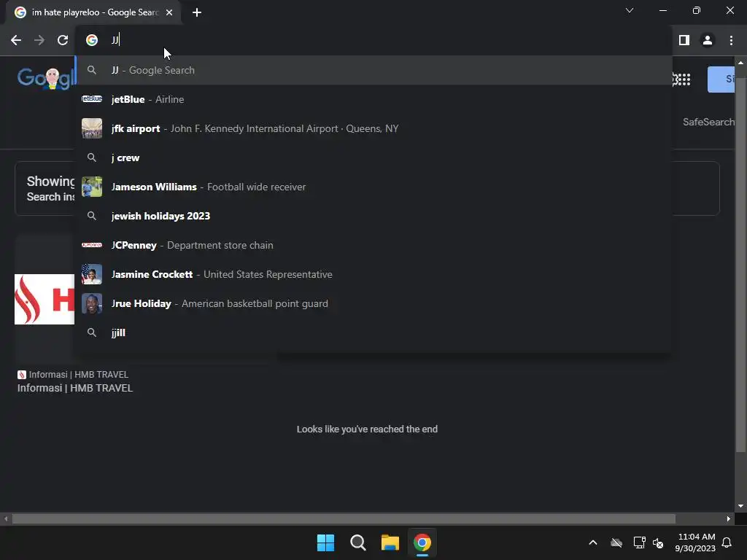Click the Jameson Williams photo thumbnail
The width and height of the screenshot is (747, 560).
(92, 187)
